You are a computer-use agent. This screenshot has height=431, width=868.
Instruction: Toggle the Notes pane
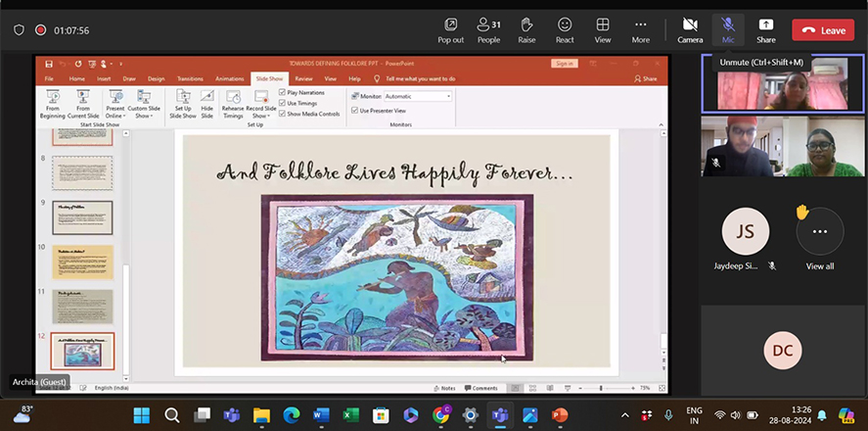click(x=445, y=388)
